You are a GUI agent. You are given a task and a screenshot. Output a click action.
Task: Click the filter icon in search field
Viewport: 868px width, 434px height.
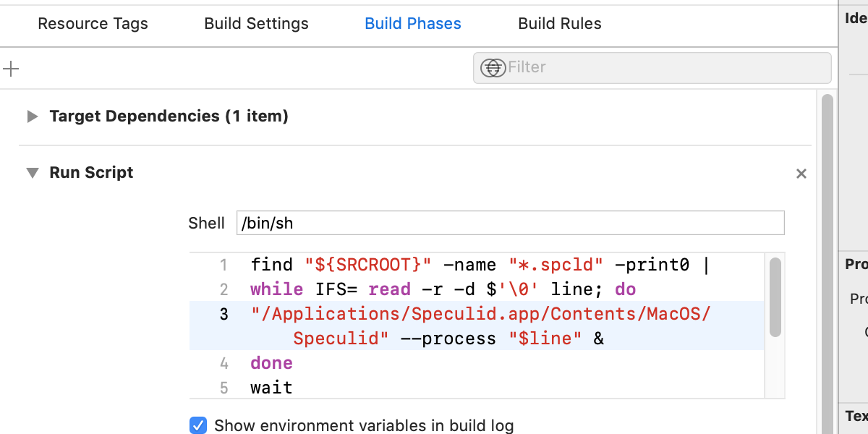493,67
